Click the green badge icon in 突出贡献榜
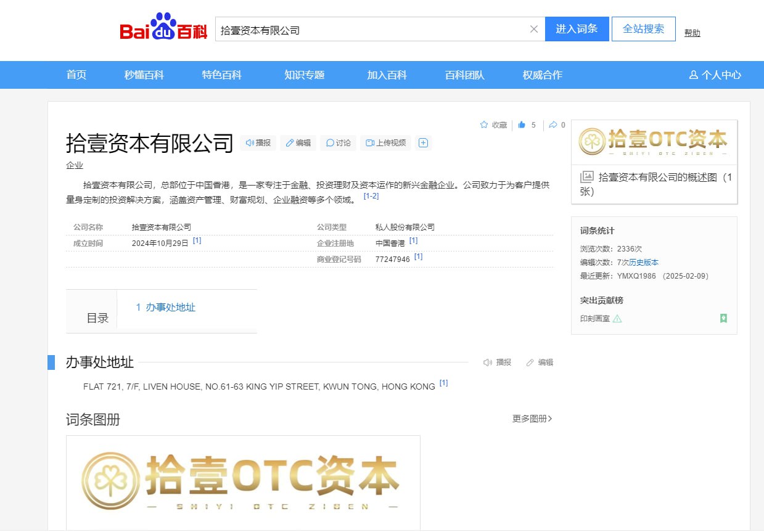Image resolution: width=764 pixels, height=532 pixels. (x=723, y=319)
